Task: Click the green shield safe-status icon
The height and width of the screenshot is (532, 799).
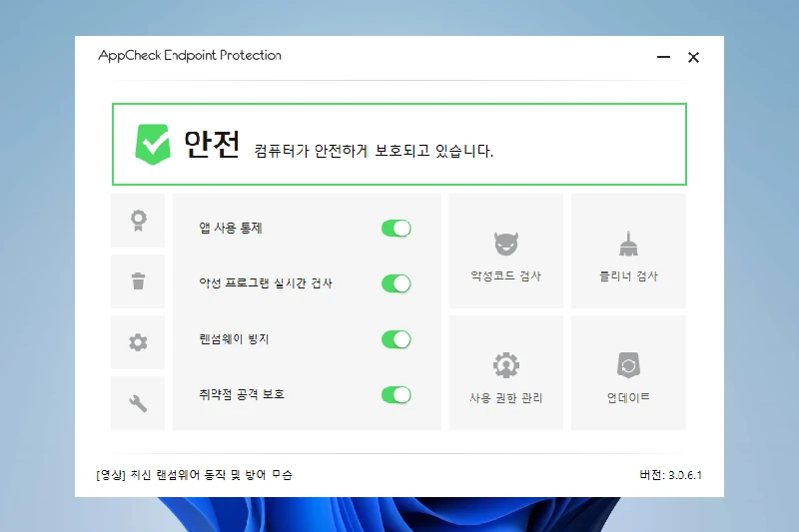Action: coord(153,144)
